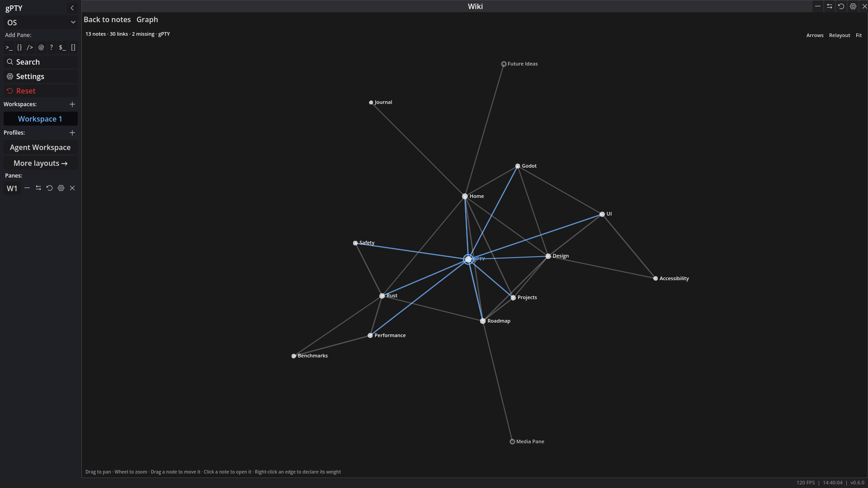The image size is (868, 488).
Task: Select the W1 pane entry
Action: coord(12,188)
